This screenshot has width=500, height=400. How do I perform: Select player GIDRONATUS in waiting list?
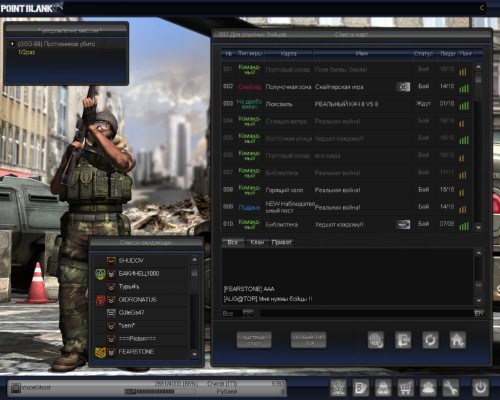click(x=142, y=300)
